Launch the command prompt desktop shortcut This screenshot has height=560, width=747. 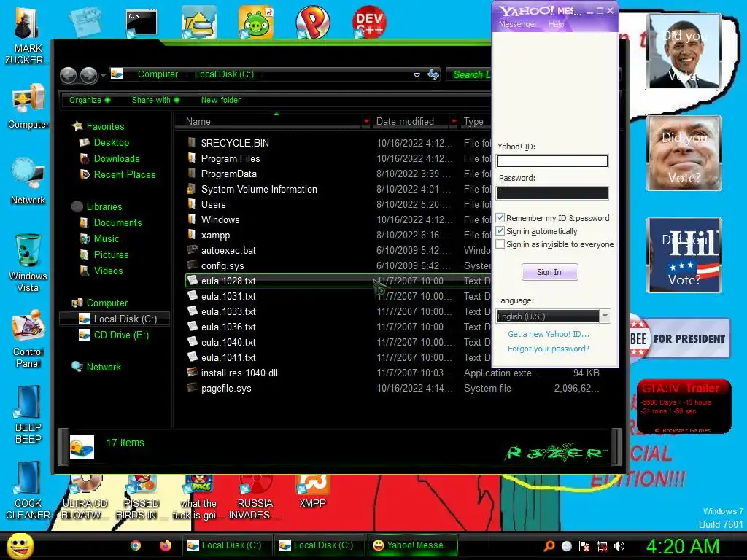coord(142,23)
